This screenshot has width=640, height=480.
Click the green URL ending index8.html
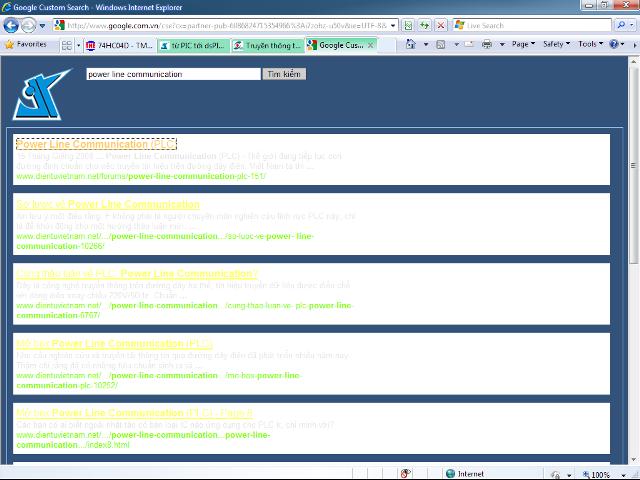(x=143, y=440)
